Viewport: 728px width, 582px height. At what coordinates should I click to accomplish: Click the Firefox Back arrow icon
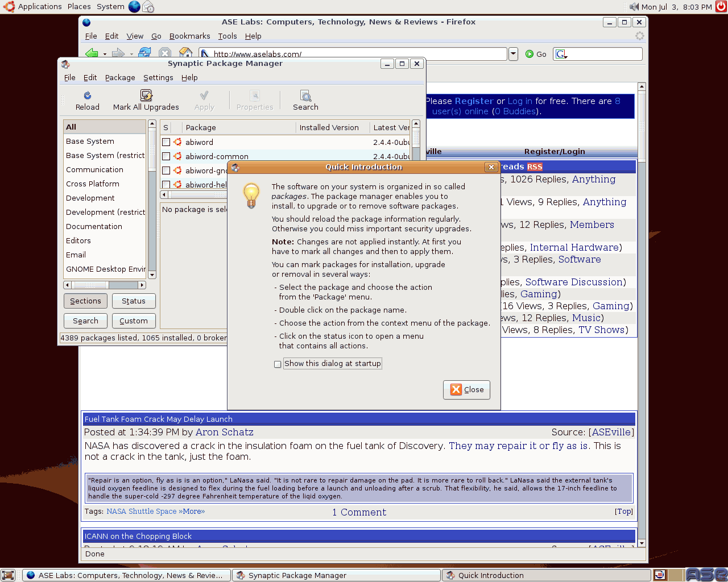pyautogui.click(x=92, y=53)
